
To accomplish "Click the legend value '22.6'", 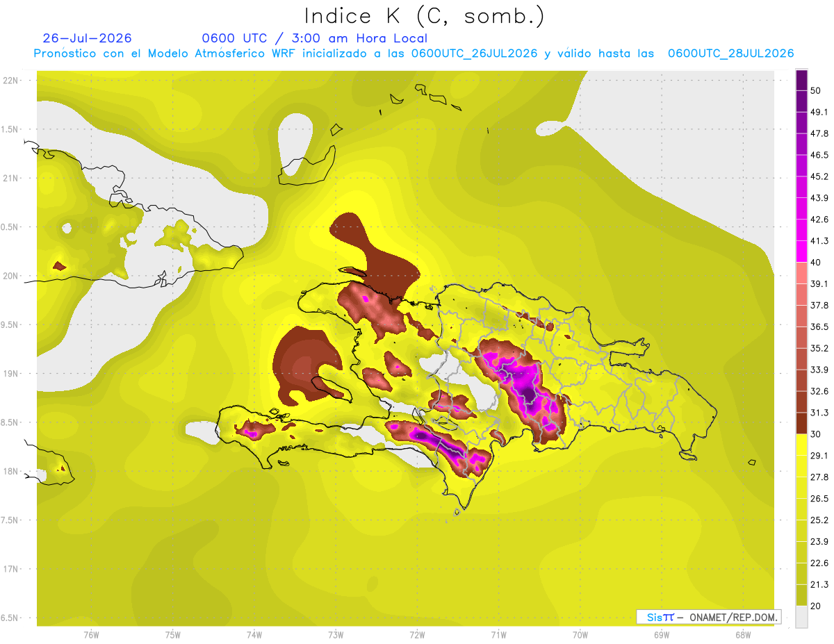I will tap(819, 563).
